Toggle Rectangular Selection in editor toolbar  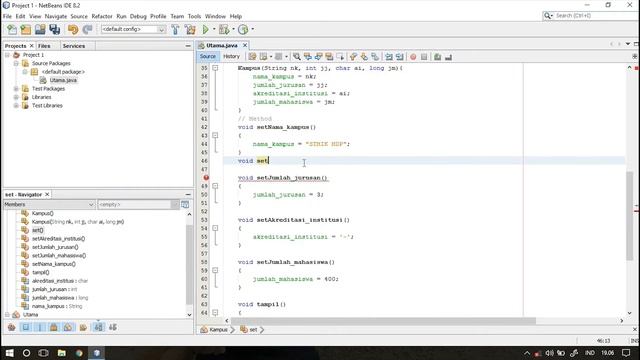(x=340, y=57)
